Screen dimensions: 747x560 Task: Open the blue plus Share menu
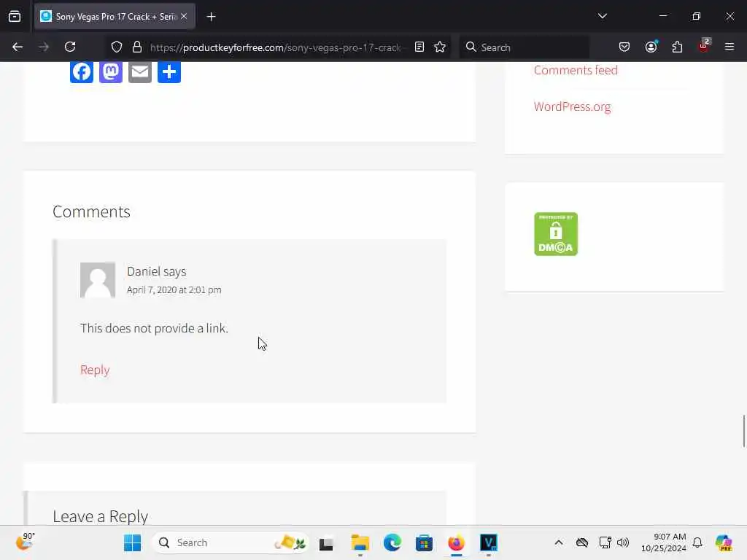(169, 72)
